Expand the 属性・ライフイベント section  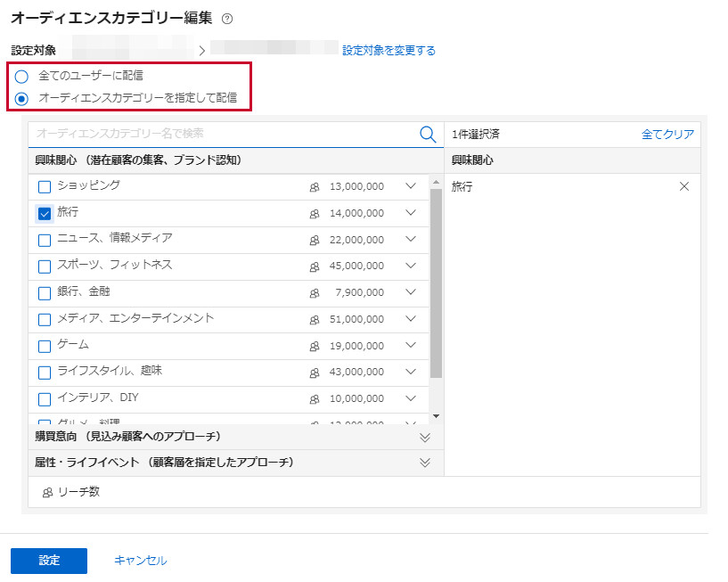pos(425,463)
